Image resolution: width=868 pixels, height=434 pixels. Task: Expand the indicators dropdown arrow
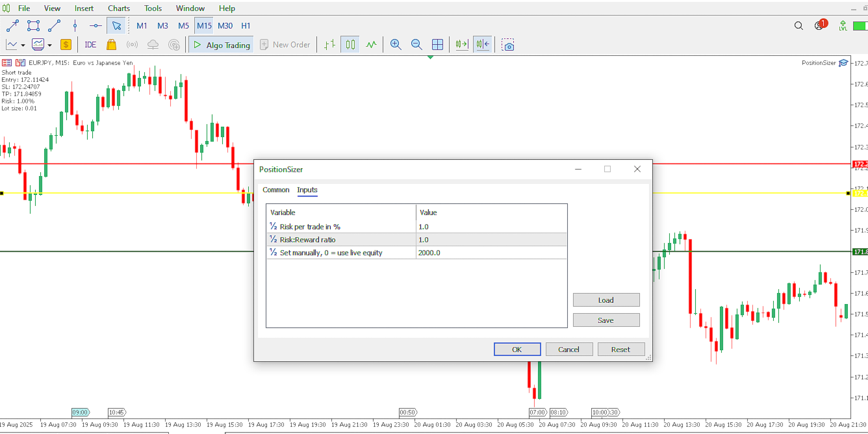tap(49, 45)
